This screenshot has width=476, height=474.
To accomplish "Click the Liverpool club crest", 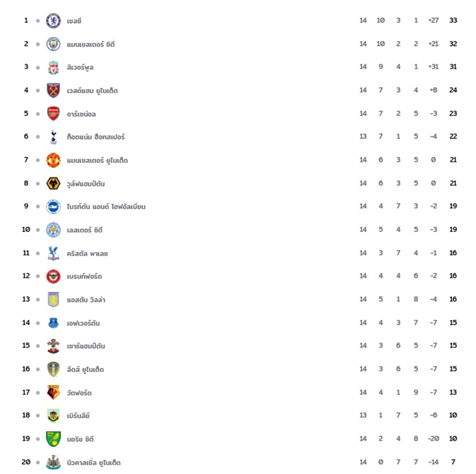I will pos(53,67).
